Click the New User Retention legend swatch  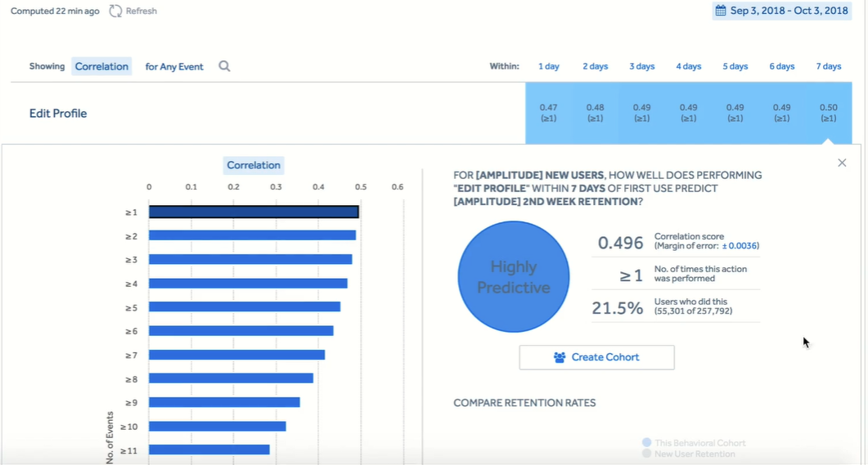click(x=646, y=454)
